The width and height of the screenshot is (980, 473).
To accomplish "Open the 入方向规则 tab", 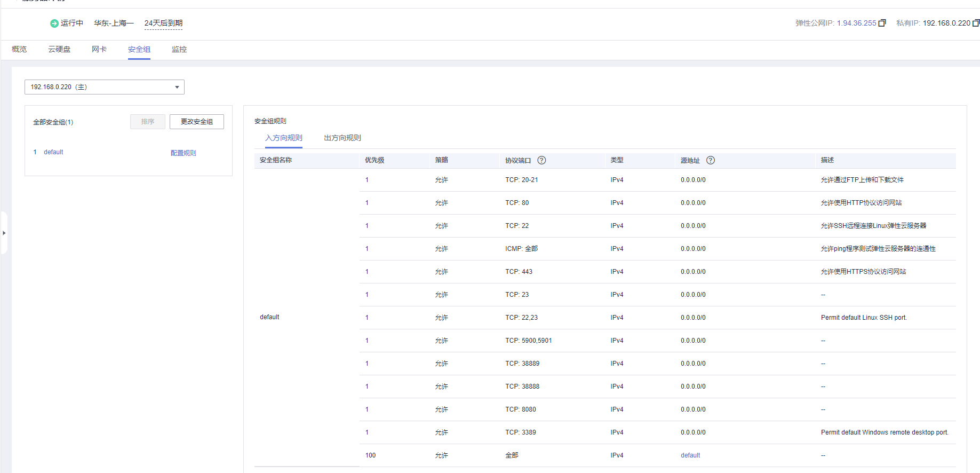I will [284, 138].
